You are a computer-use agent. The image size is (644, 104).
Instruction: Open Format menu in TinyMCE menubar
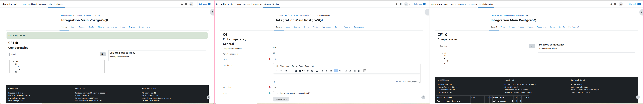(x=295, y=66)
